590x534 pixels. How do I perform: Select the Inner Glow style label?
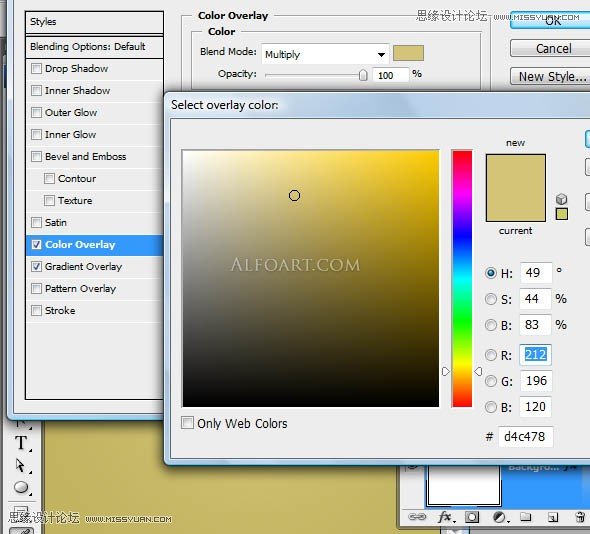click(70, 134)
